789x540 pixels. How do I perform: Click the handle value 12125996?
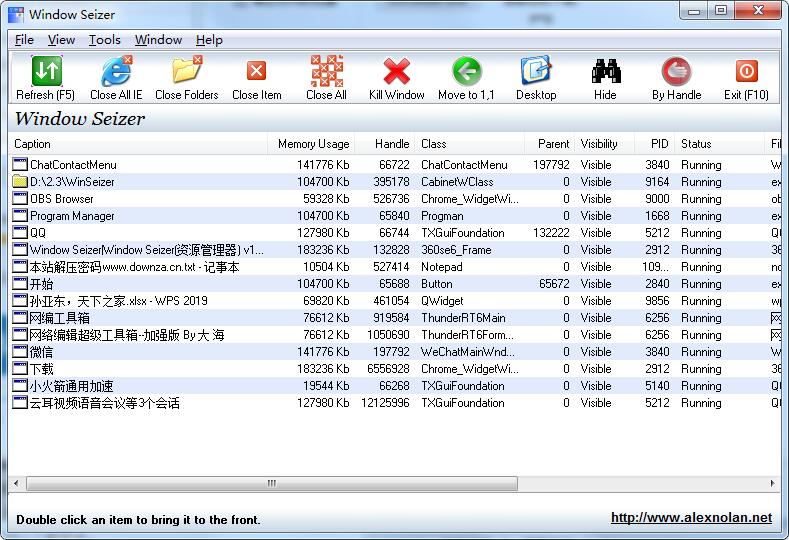(x=385, y=403)
